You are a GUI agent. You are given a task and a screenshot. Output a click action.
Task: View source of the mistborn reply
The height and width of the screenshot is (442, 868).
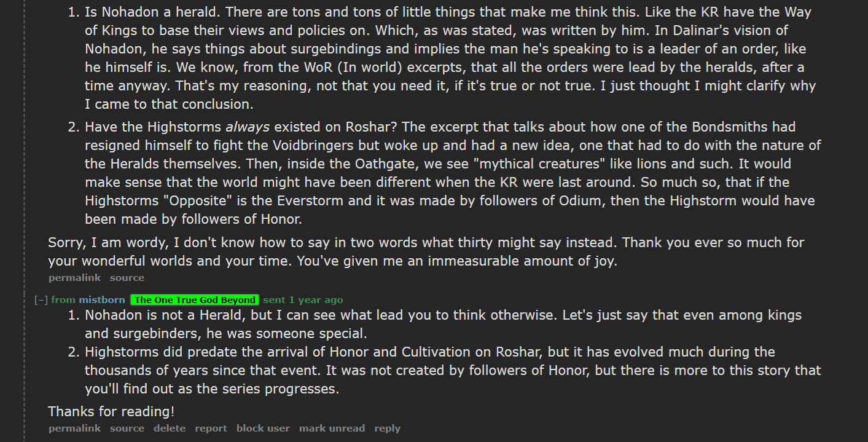pos(127,428)
